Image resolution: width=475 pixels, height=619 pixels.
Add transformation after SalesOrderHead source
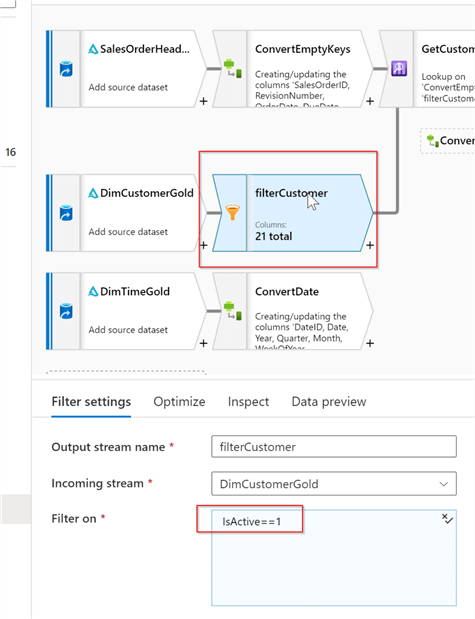[x=203, y=101]
